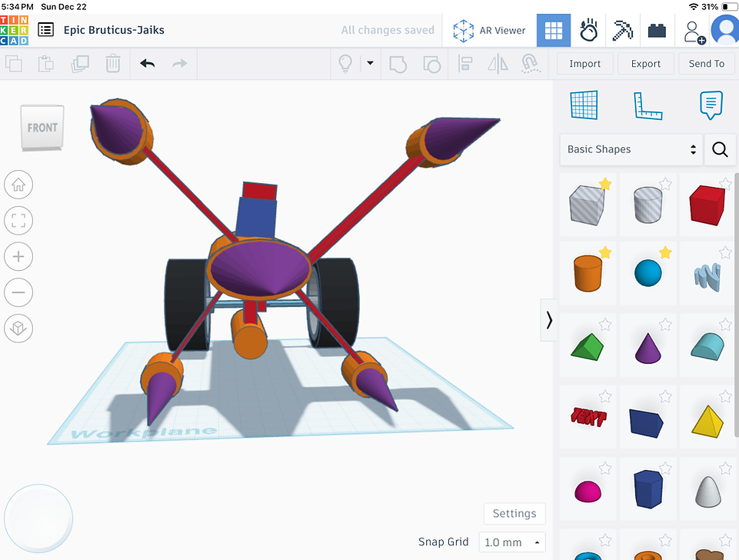This screenshot has width=739, height=560.
Task: Pick the teal Round Roof shape
Action: coord(707,347)
